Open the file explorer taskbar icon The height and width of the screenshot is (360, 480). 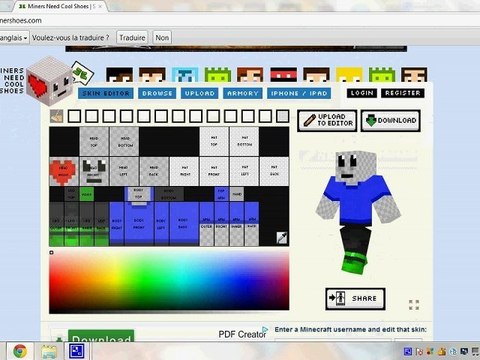point(49,351)
